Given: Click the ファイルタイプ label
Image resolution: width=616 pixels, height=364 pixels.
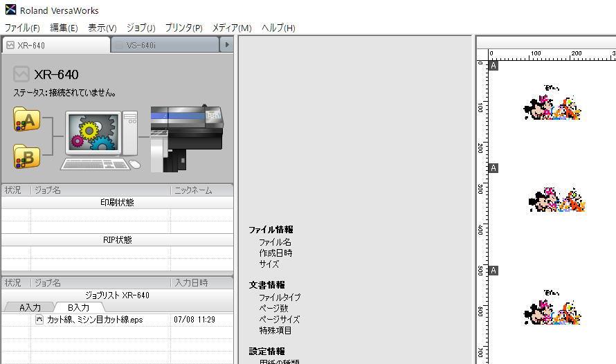Looking at the screenshot, I should point(280,298).
